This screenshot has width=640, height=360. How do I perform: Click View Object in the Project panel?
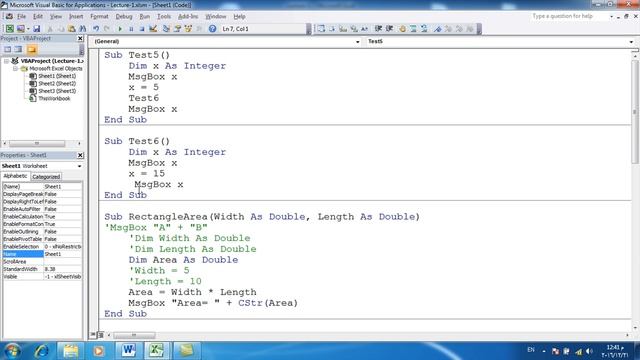[x=18, y=49]
